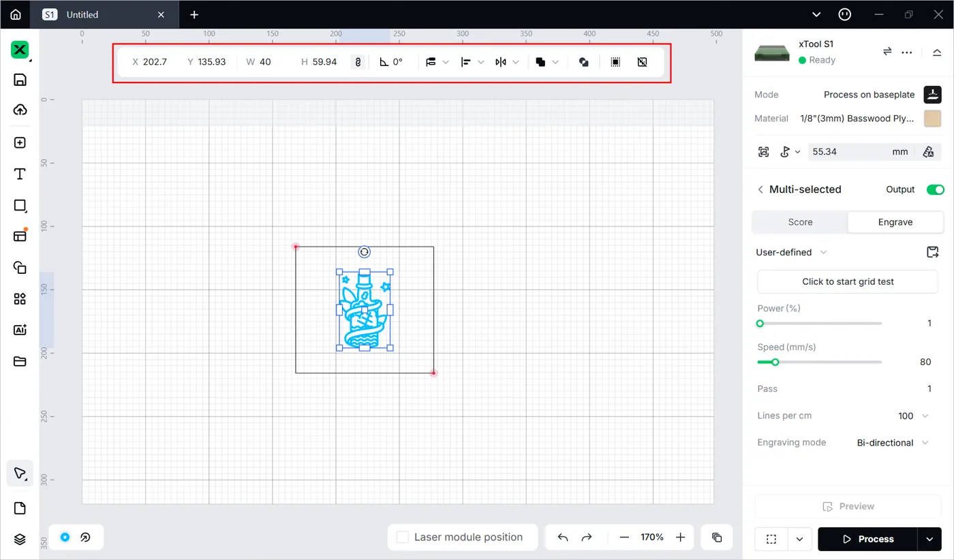The height and width of the screenshot is (560, 954).
Task: Click the subtract overlap shapes icon
Action: (x=584, y=62)
